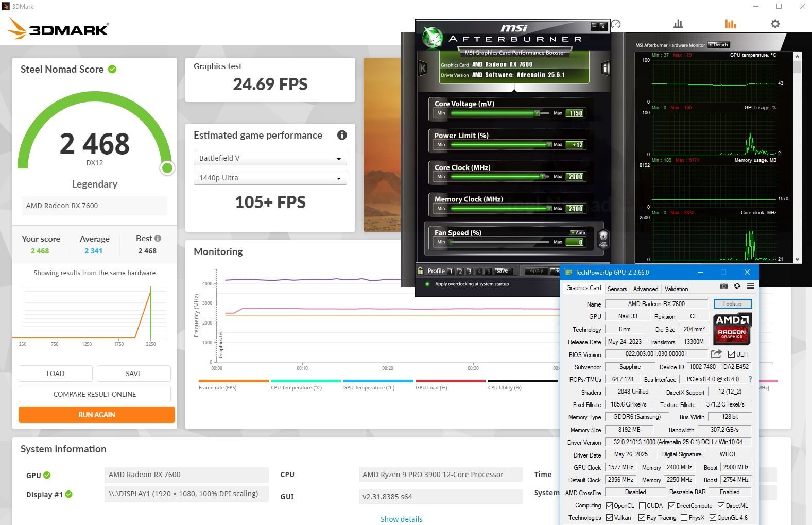Minimize the MSI Afterburner window
The image size is (812, 525).
[x=595, y=26]
